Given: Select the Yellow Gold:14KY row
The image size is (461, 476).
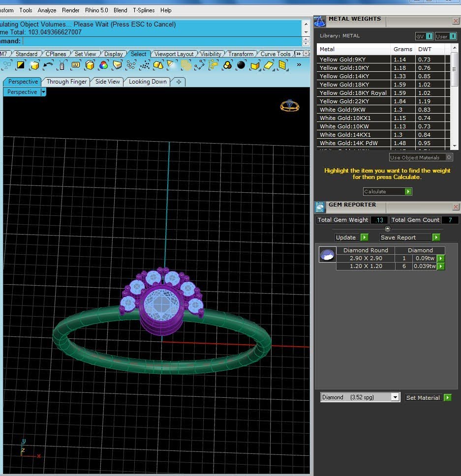Looking at the screenshot, I should tap(383, 76).
